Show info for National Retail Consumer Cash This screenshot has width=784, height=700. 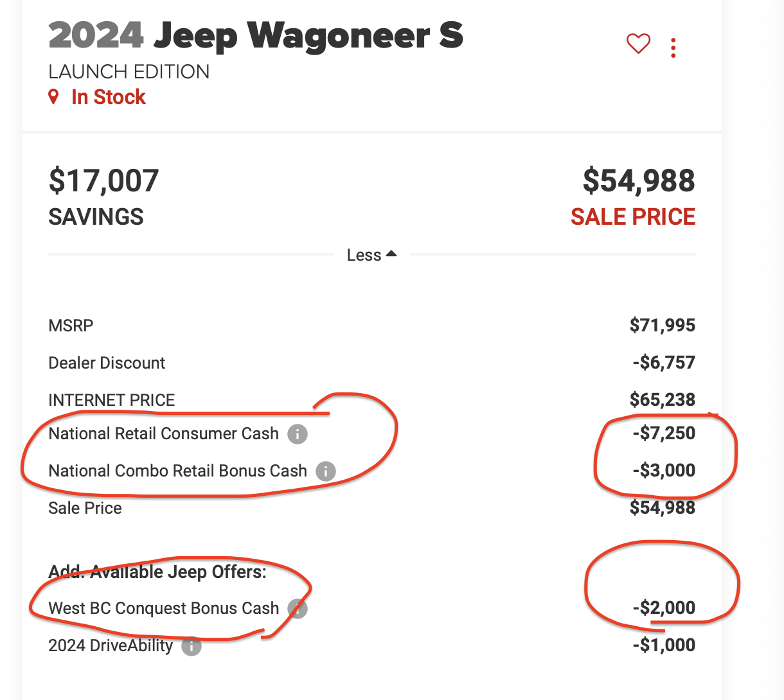pyautogui.click(x=297, y=434)
